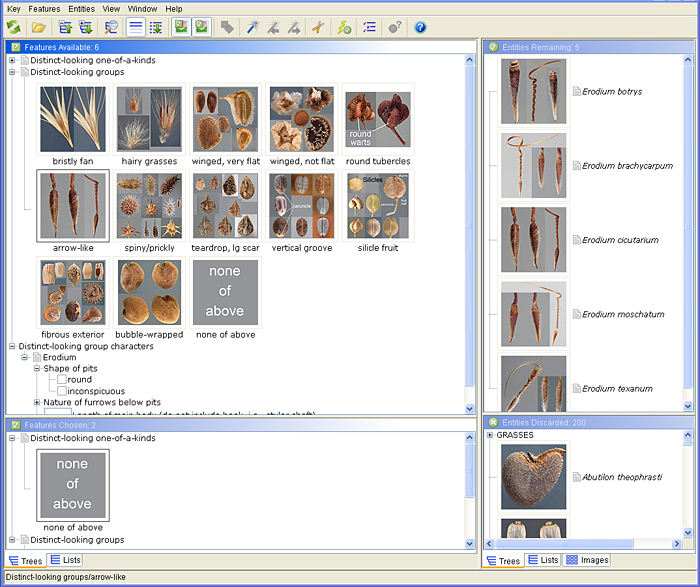Collapse the 'Shape of pits' node

37,368
